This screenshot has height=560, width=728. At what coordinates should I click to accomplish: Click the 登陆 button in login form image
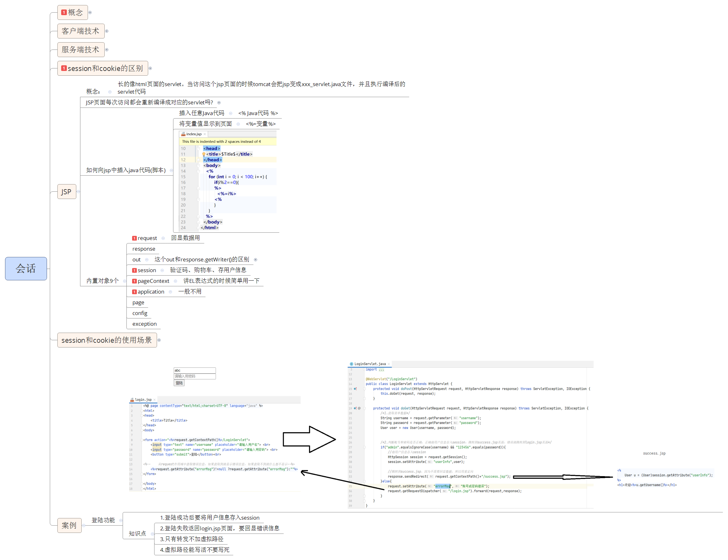pyautogui.click(x=179, y=383)
